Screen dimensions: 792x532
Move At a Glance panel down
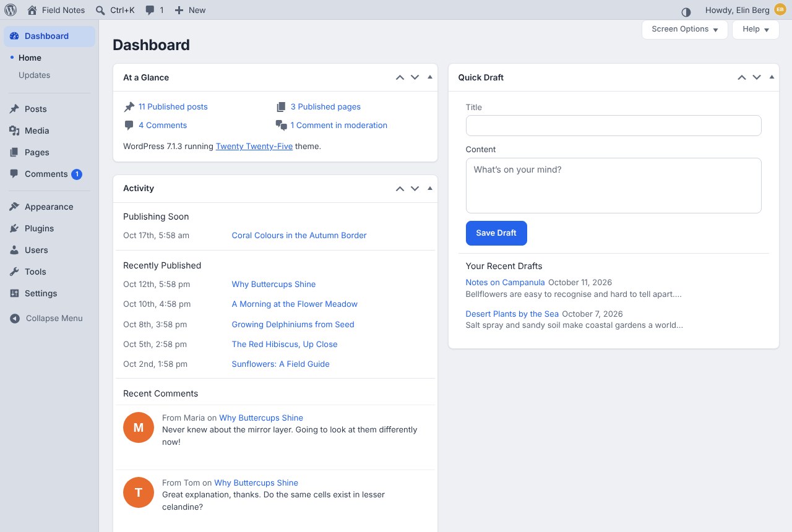tap(415, 77)
